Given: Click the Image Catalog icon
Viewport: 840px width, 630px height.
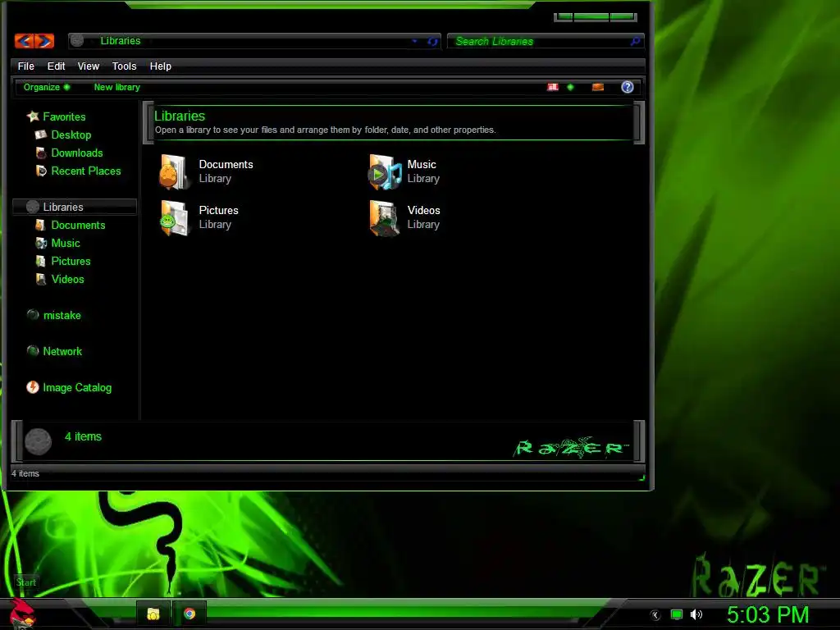Looking at the screenshot, I should [x=33, y=387].
